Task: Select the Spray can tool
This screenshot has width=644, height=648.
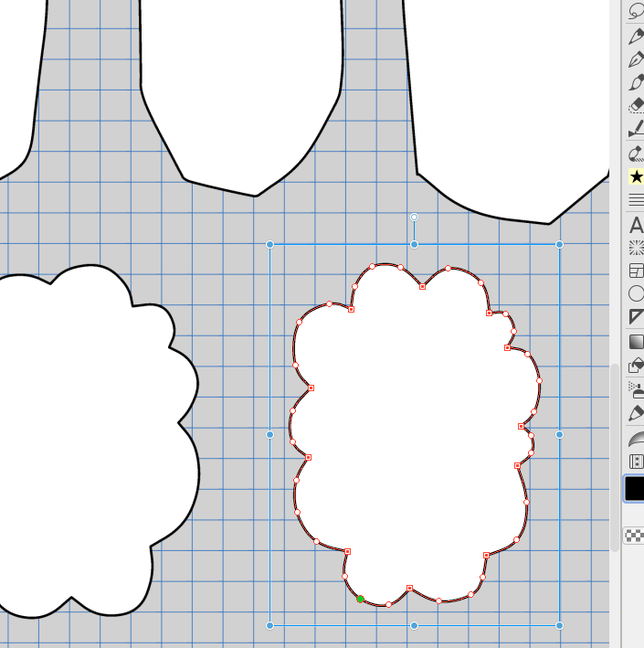Action: (x=636, y=389)
